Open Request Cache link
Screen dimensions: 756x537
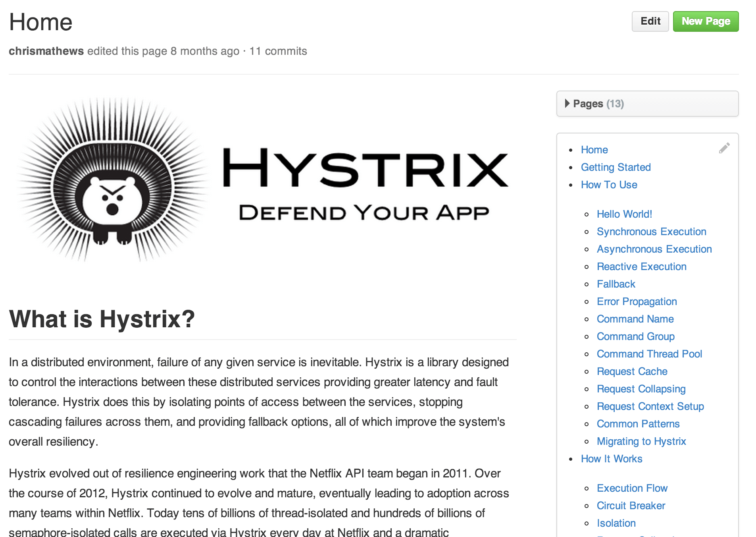point(632,371)
